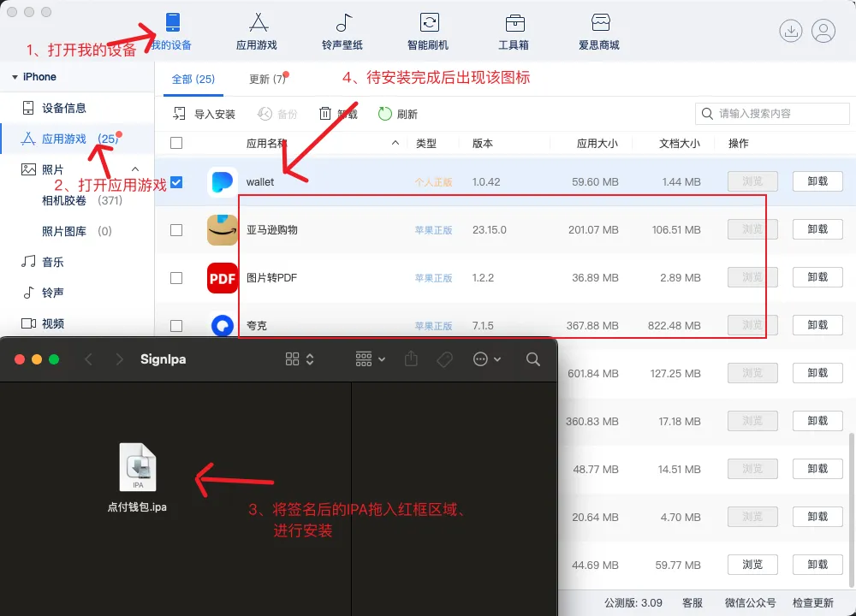Viewport: 856px width, 616px height.
Task: Collapse the iPhone device tree
Action: [15, 77]
